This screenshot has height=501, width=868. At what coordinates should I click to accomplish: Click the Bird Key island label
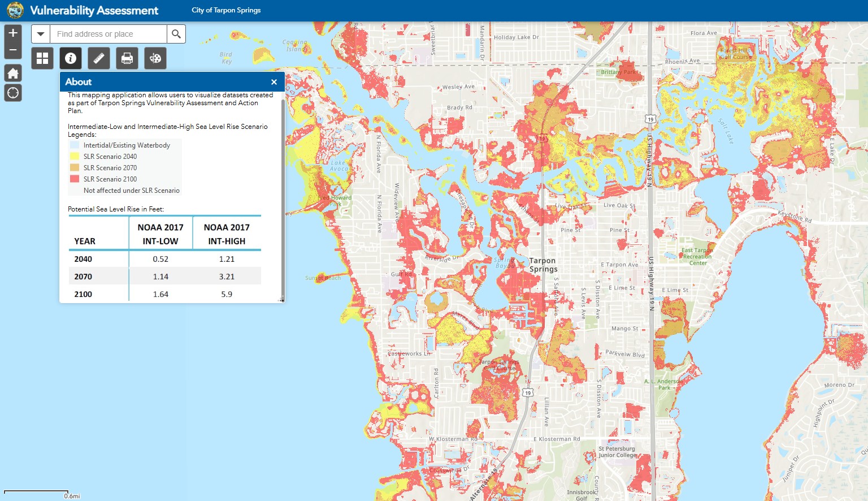226,58
